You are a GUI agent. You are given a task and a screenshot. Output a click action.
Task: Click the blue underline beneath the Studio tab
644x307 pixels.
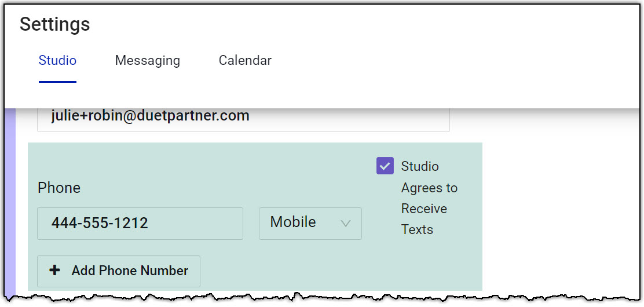click(57, 82)
